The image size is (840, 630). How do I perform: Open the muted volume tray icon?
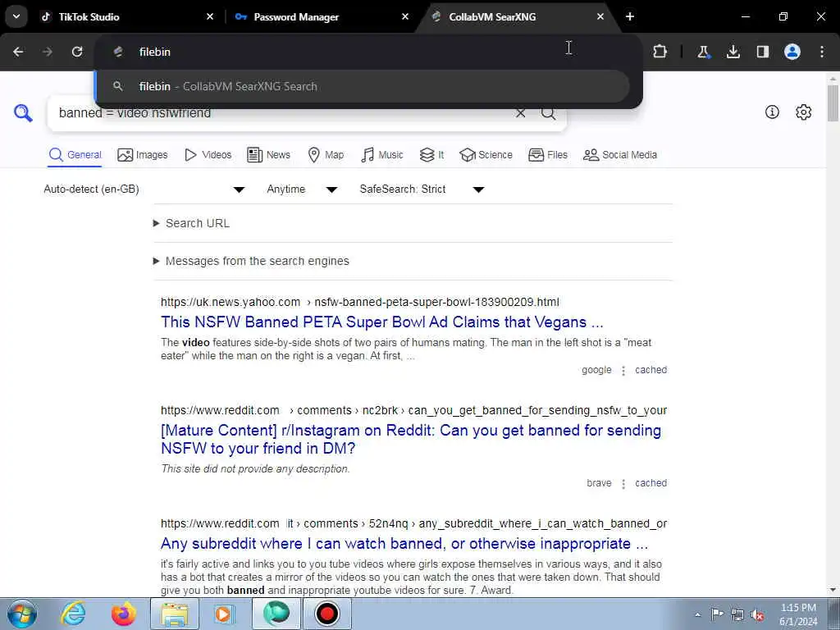[757, 615]
